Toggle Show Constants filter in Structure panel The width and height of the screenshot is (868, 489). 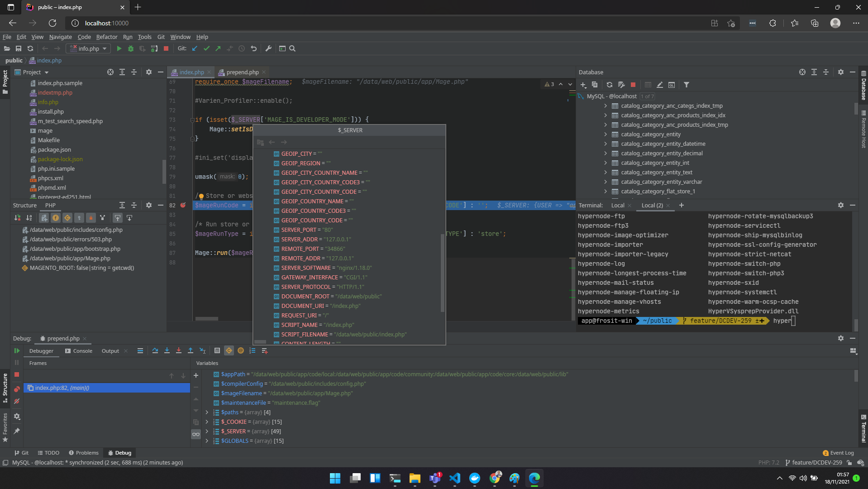(x=67, y=218)
